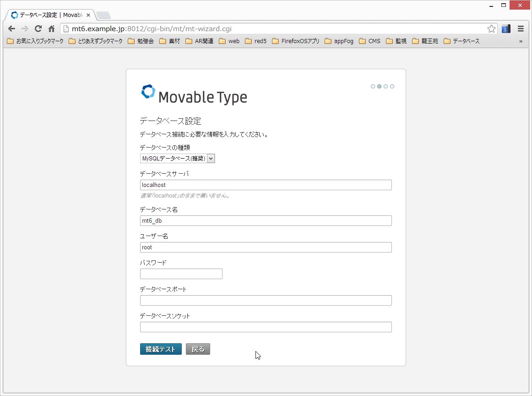
Task: Click the browser Back arrow
Action: pyautogui.click(x=11, y=29)
